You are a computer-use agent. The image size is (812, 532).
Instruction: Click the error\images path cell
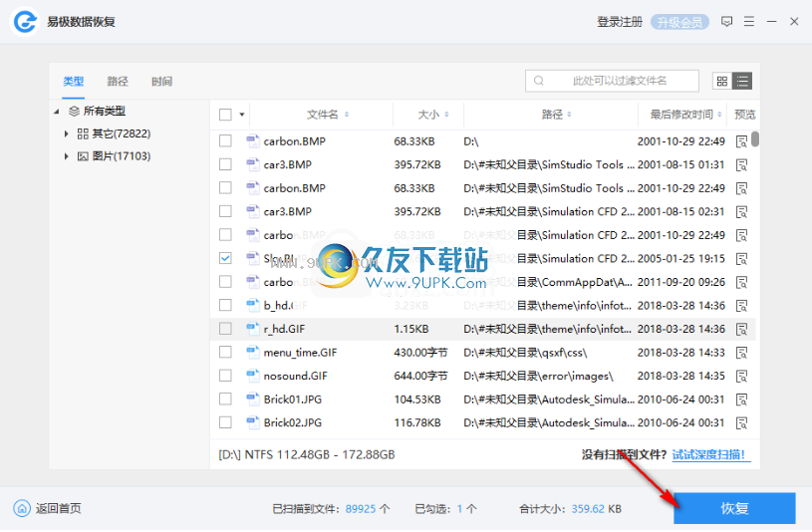(538, 376)
